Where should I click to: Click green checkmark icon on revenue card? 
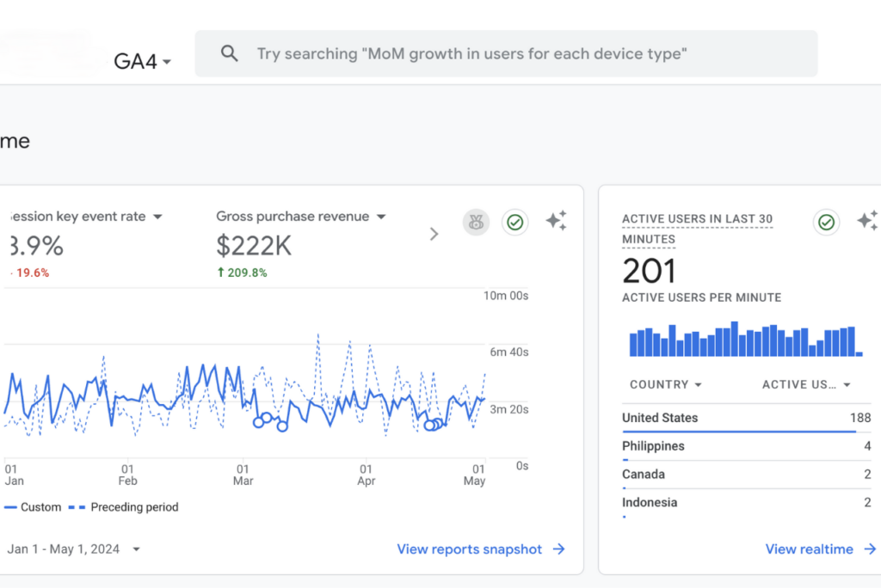514,222
